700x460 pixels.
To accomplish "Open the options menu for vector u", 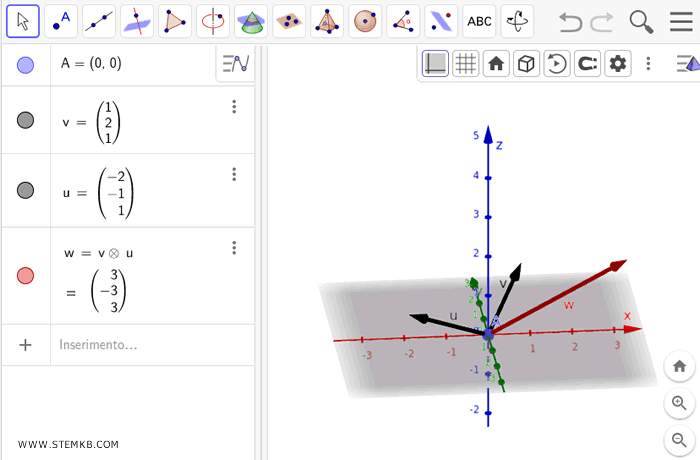I will pos(234,174).
